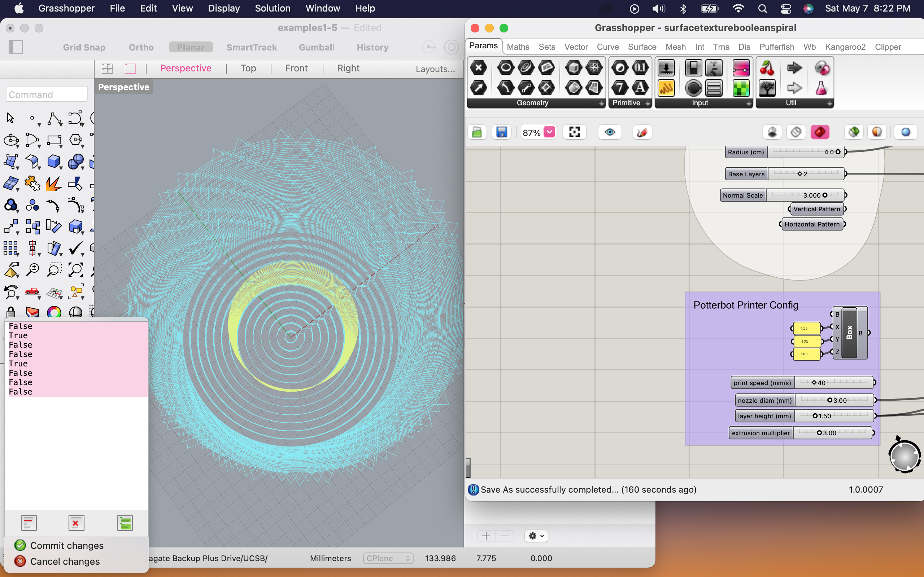924x577 pixels.
Task: Select the Rhino box solid tool icon
Action: click(54, 162)
